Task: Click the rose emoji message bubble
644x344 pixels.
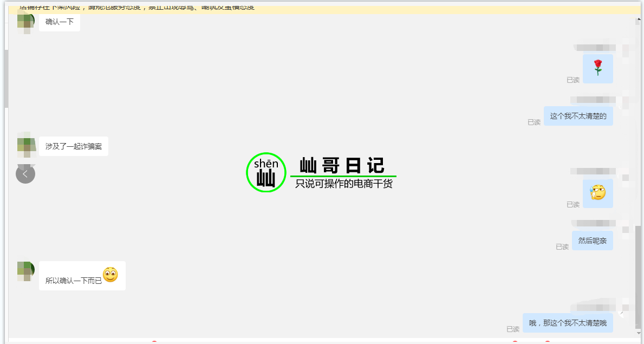Action: 597,69
